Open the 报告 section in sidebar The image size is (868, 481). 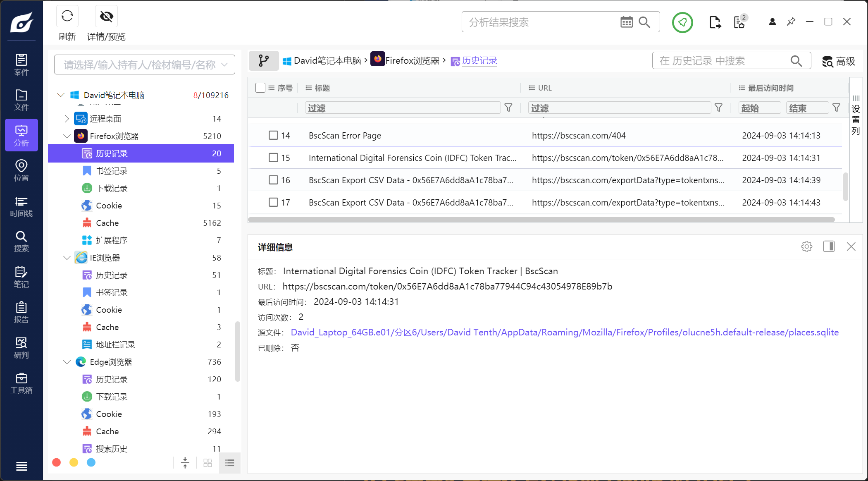[21, 312]
